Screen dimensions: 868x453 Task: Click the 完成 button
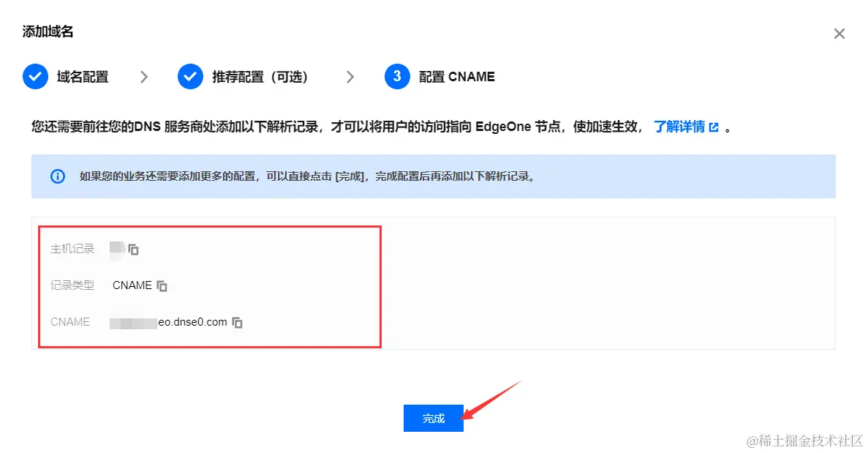434,418
